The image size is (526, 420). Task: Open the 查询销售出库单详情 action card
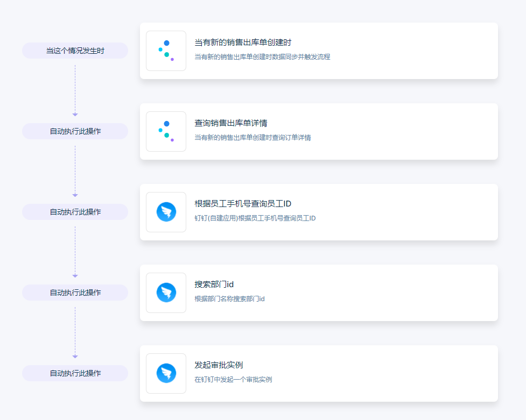click(x=319, y=131)
